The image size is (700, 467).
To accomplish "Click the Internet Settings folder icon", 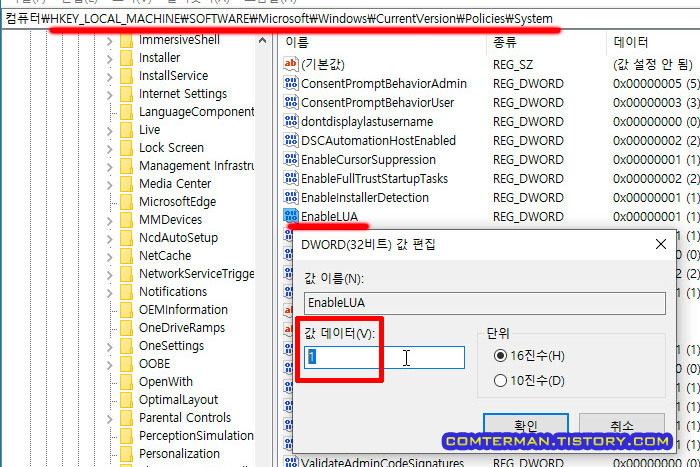I will tap(126, 94).
